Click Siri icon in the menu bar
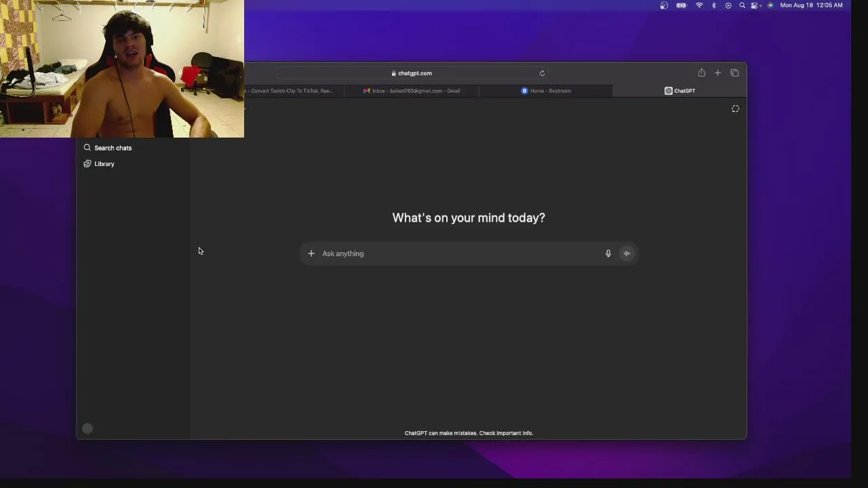The image size is (868, 488). pos(770,5)
